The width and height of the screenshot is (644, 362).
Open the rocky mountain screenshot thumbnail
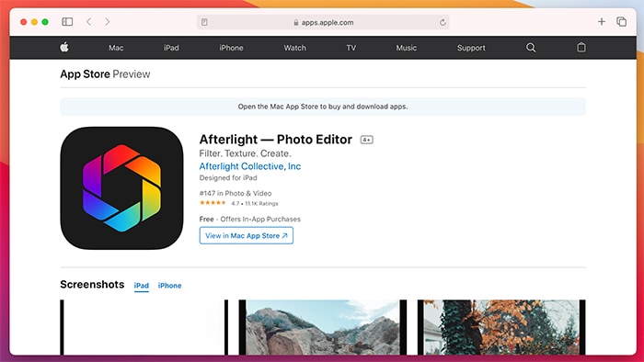point(323,327)
